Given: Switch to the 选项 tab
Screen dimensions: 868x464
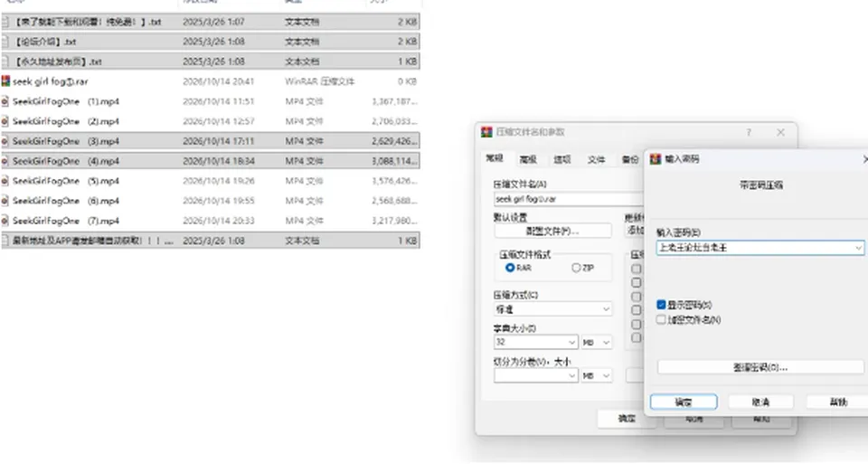Looking at the screenshot, I should [x=561, y=160].
